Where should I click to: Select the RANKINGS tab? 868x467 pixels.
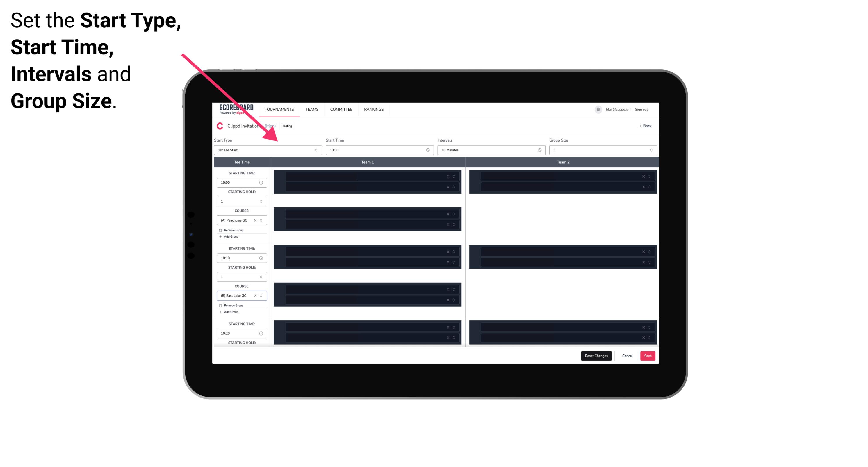374,109
